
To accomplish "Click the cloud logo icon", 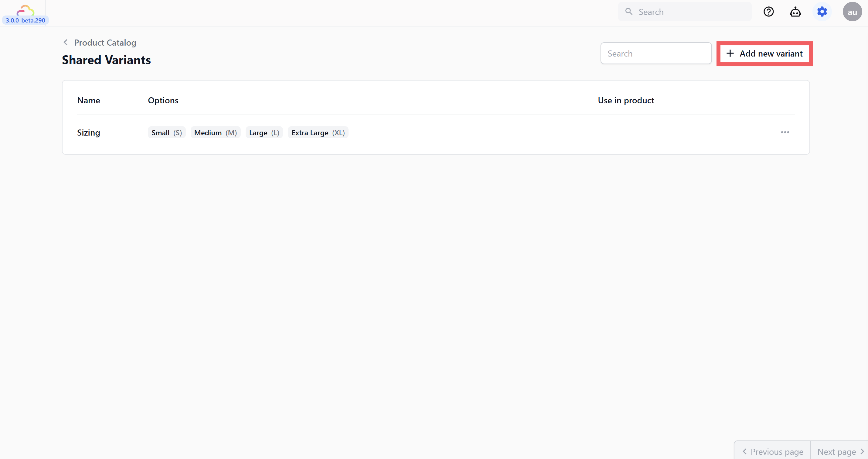I will [x=25, y=10].
